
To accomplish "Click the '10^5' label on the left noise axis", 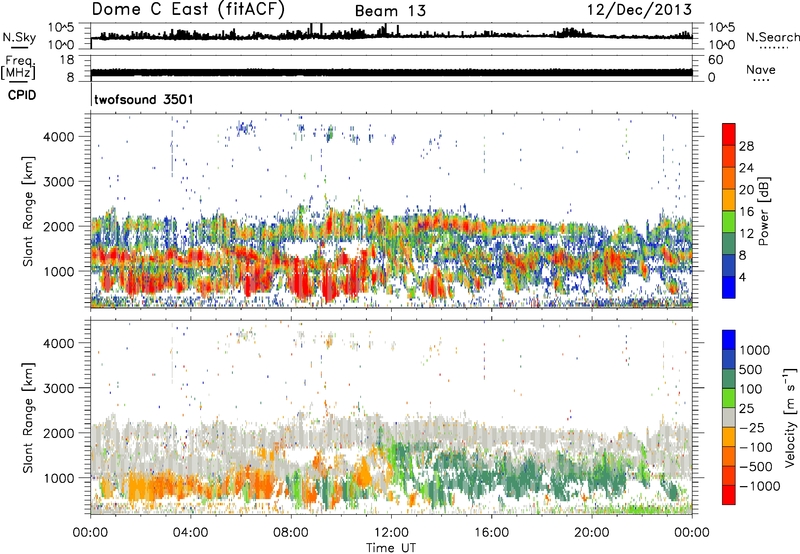I will point(61,27).
